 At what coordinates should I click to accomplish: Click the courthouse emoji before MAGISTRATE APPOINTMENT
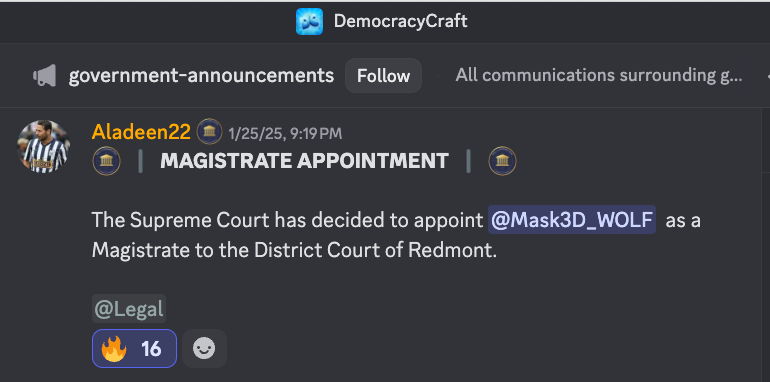click(x=106, y=161)
